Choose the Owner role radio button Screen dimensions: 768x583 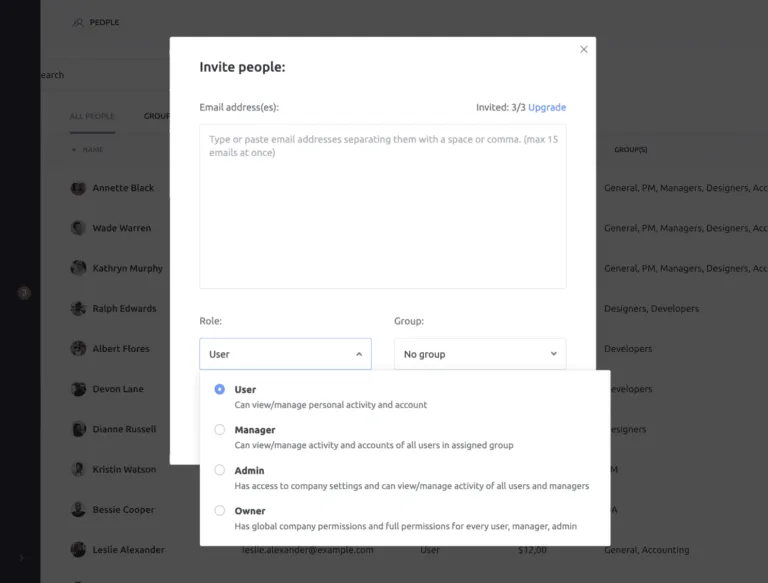(x=220, y=511)
